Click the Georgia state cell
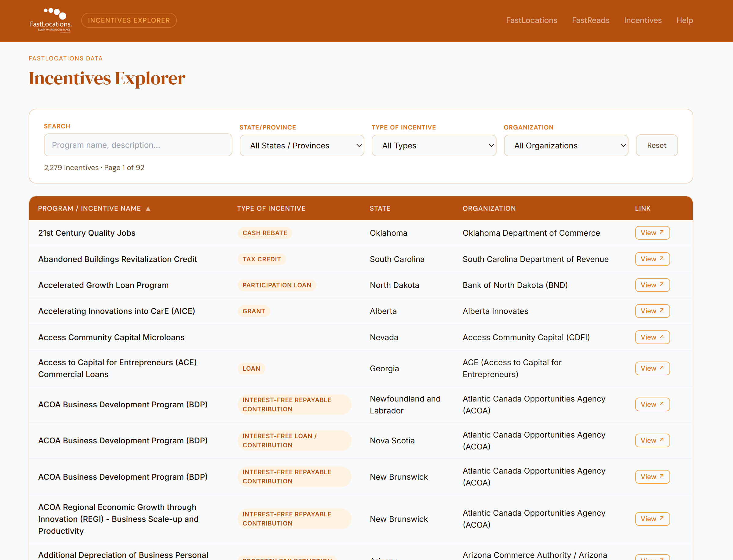The width and height of the screenshot is (733, 560). click(384, 368)
